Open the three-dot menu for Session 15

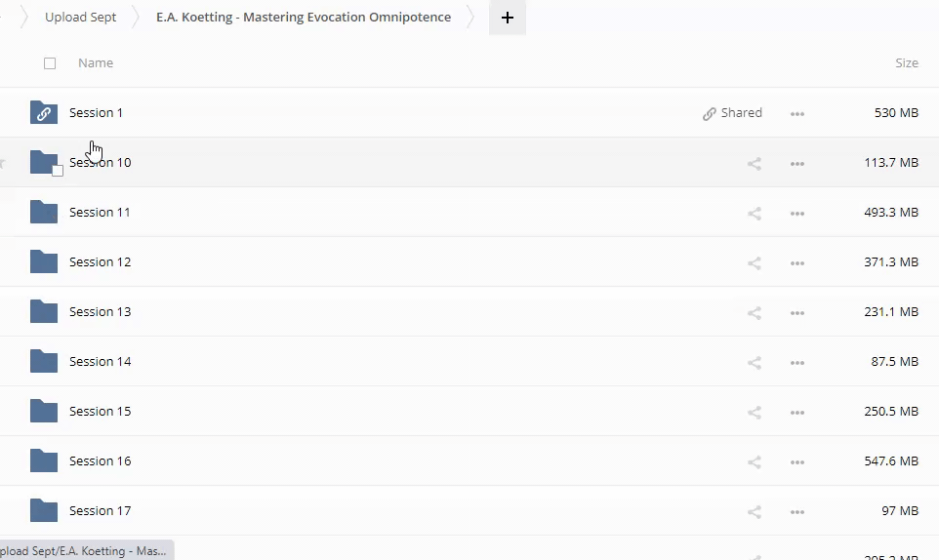pyautogui.click(x=797, y=412)
